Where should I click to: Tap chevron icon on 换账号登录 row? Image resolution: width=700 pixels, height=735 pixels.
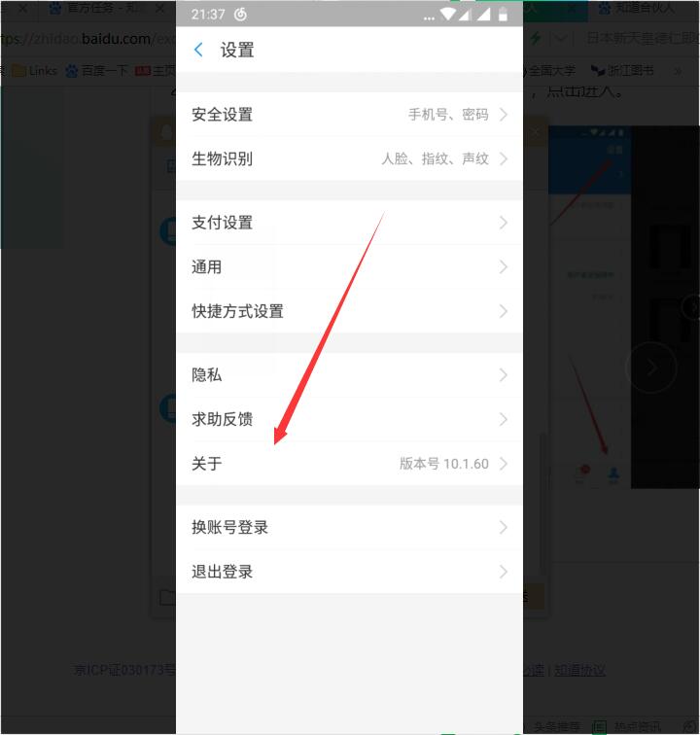(x=503, y=527)
